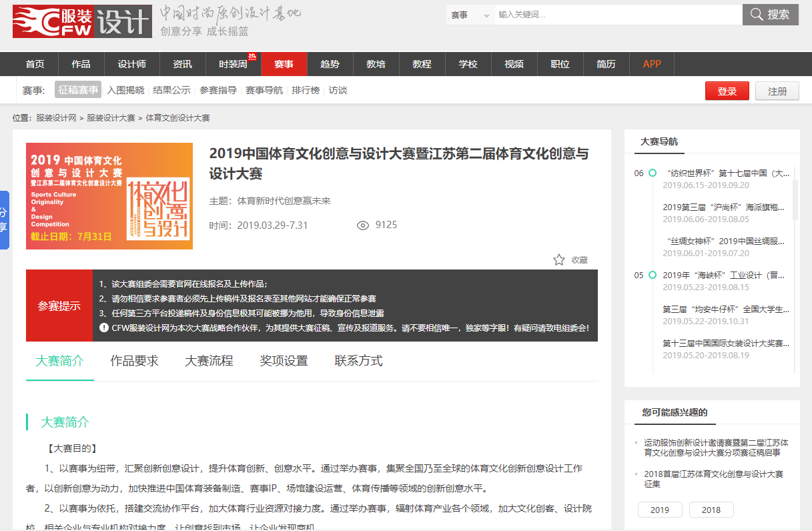Open the 入围揭晓 sub-navigation link
812x531 pixels.
pyautogui.click(x=125, y=90)
